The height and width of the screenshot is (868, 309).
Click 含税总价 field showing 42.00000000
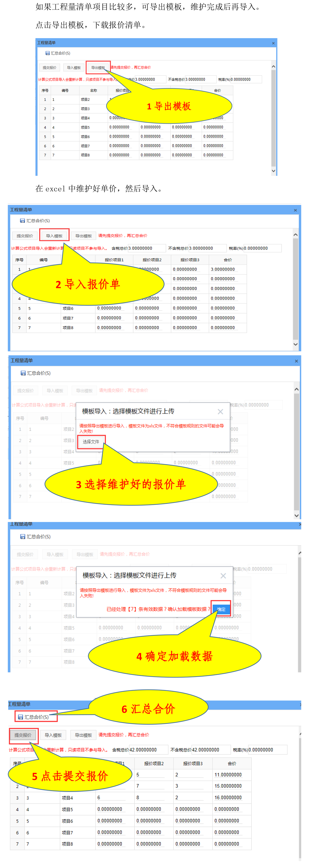coord(148,750)
